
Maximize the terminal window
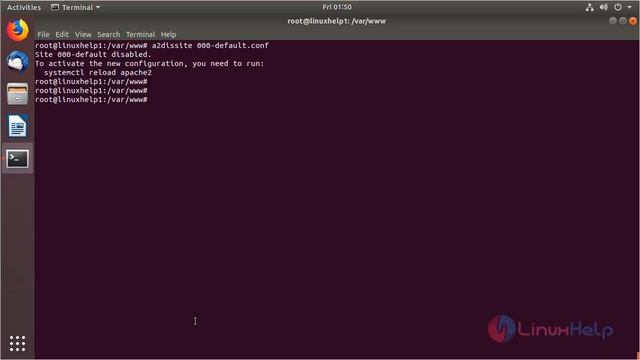[x=622, y=21]
